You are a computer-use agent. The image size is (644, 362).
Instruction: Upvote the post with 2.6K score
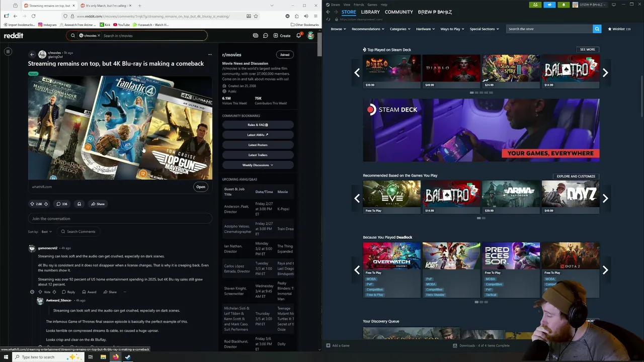[33, 204]
